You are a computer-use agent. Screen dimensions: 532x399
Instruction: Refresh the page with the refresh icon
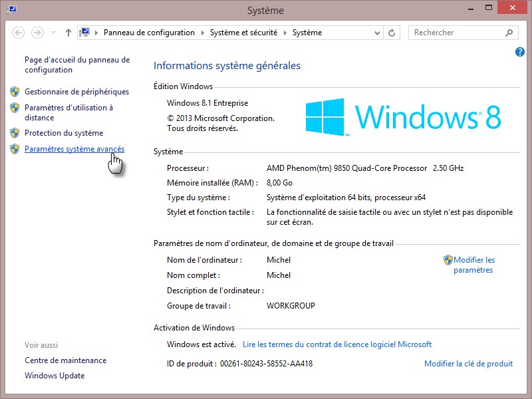(x=392, y=33)
